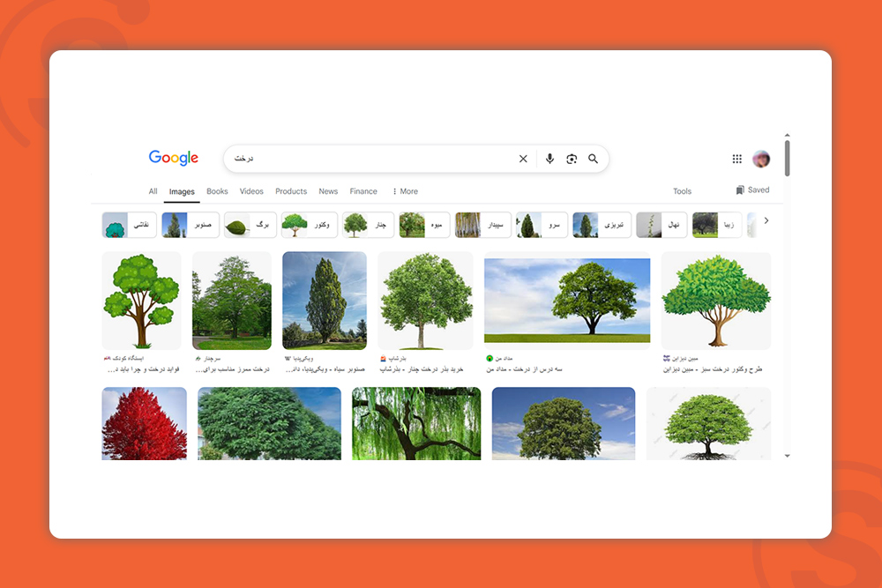Open the tree with visible roots image
This screenshot has width=882, height=588.
(709, 423)
